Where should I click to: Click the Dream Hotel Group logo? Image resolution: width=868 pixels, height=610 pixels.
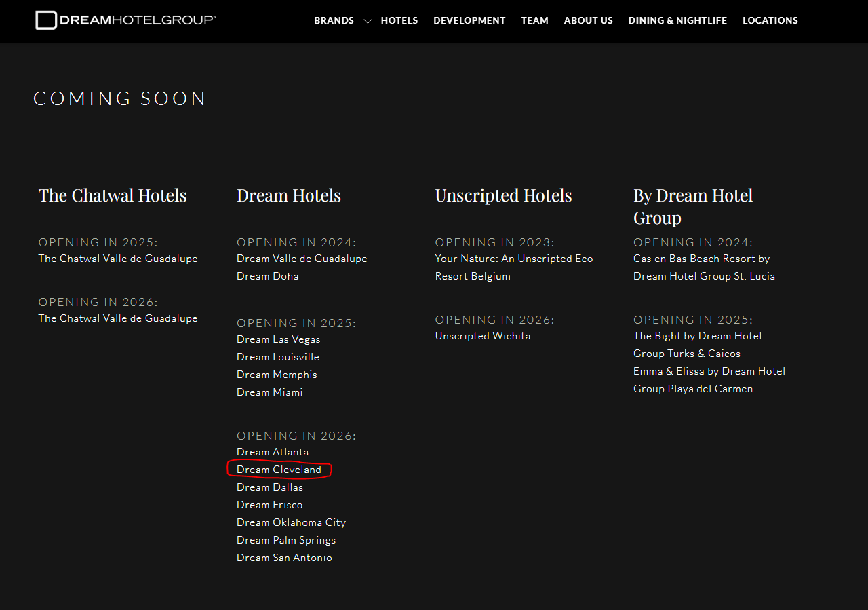[125, 20]
